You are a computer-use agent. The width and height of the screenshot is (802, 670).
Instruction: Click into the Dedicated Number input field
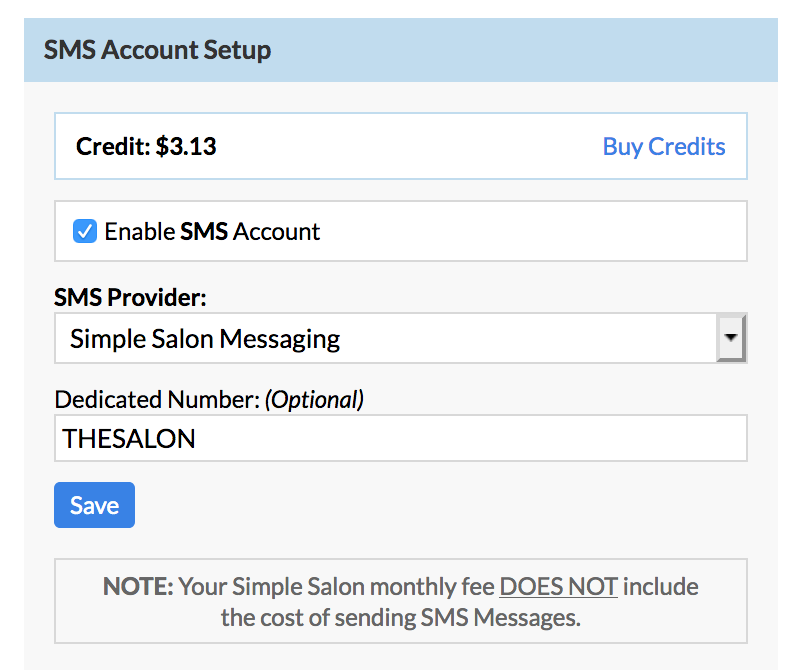point(400,439)
